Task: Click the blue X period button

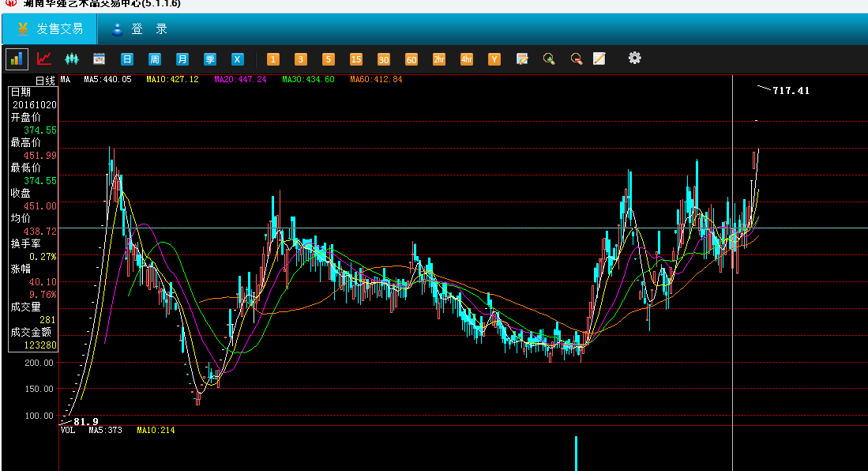Action: pos(238,59)
